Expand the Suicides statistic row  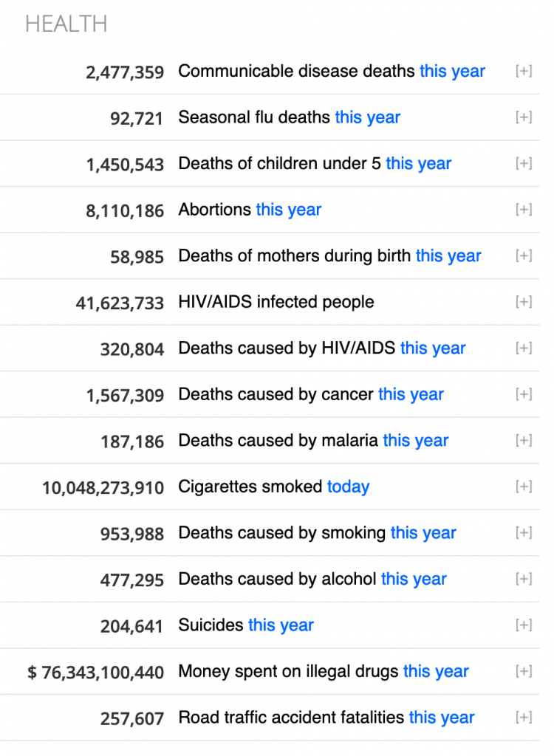click(x=523, y=625)
